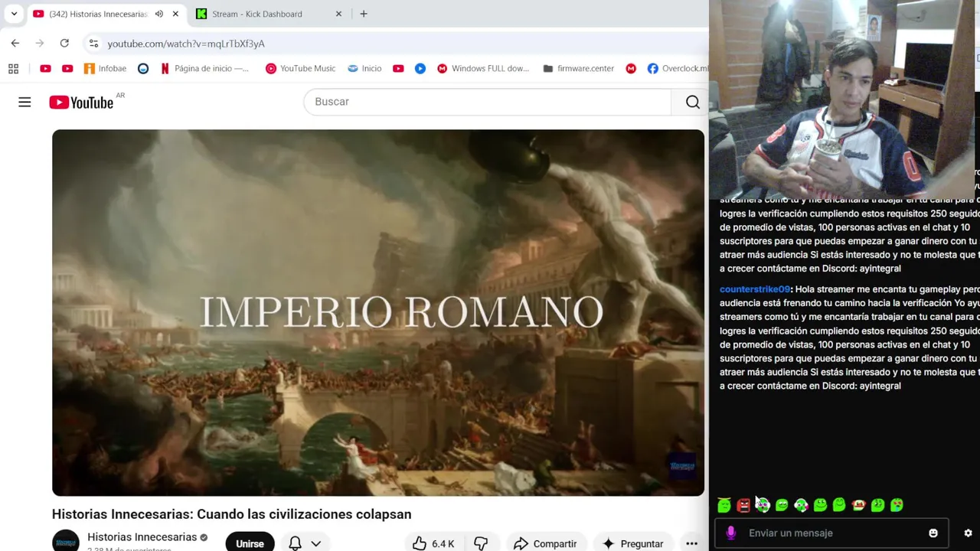Like the video with 6.4 K likes
The height and width of the screenshot is (551, 980).
point(434,543)
